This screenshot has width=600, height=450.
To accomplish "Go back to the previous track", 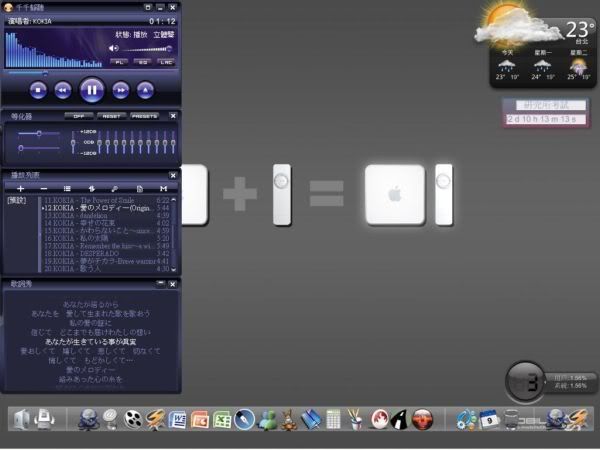I will click(62, 90).
